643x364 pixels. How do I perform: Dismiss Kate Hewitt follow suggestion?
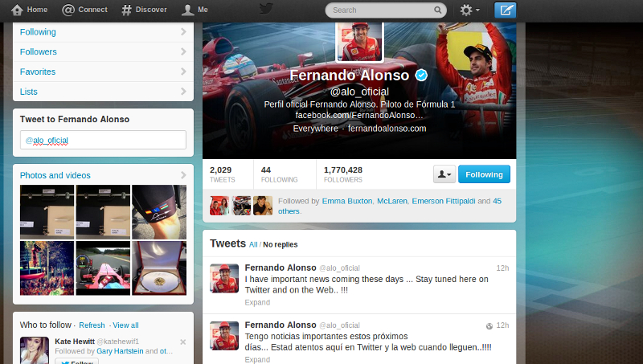point(183,342)
